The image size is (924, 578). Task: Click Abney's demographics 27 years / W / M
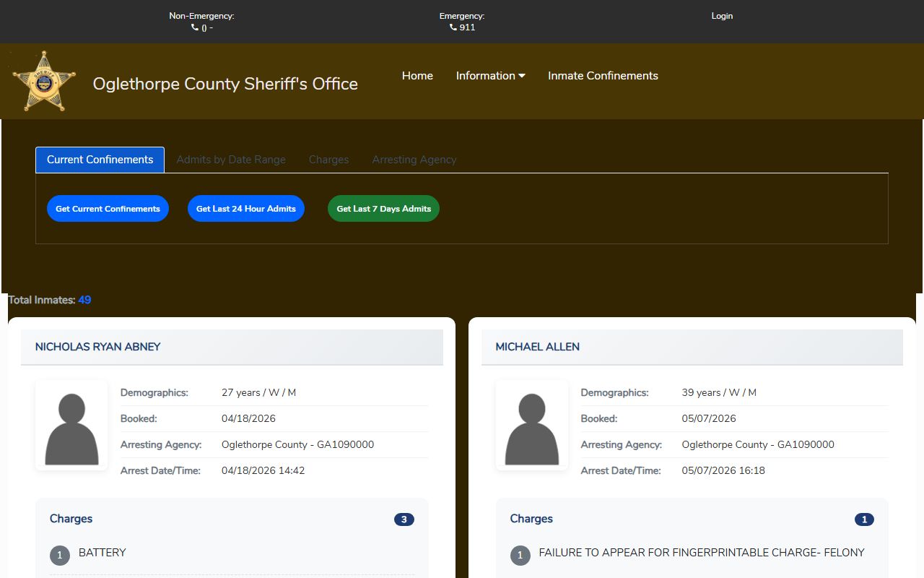point(259,393)
